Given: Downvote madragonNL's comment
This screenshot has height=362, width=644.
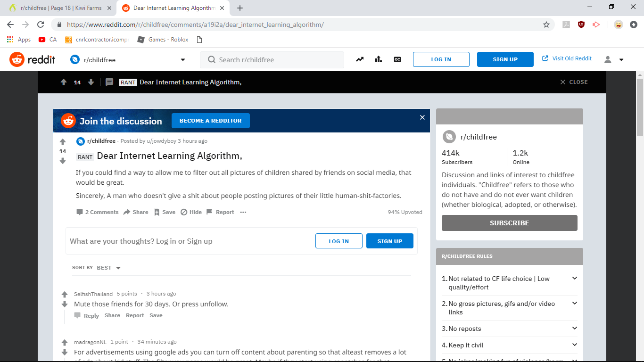Looking at the screenshot, I should tap(65, 353).
